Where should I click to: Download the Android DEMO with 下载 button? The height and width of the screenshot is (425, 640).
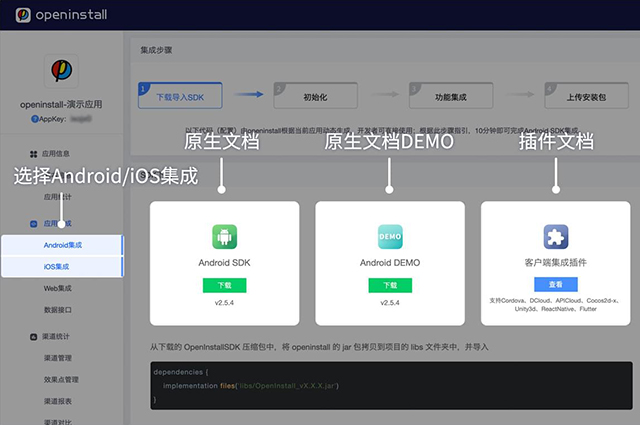point(390,285)
